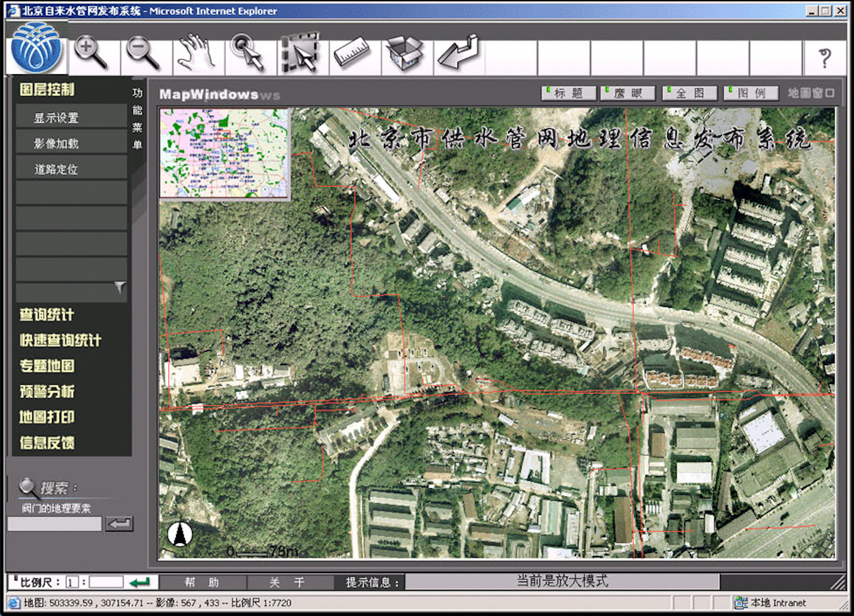Screen dimensions: 854x616
Task: Select the zoom in magnifier tool
Action: pos(91,52)
